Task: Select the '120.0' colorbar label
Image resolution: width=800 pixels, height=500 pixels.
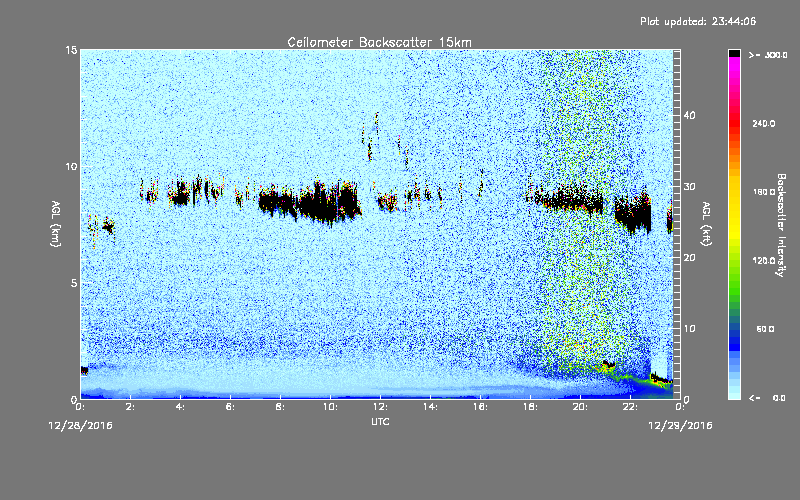Action: (764, 261)
